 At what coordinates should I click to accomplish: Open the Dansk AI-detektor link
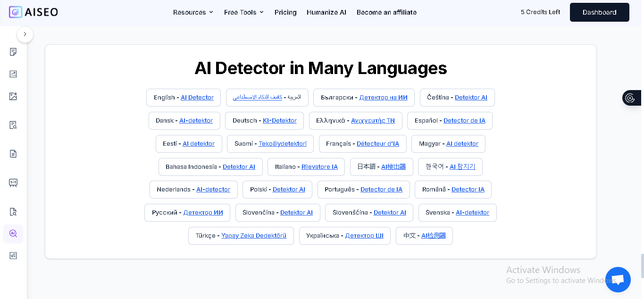click(196, 121)
